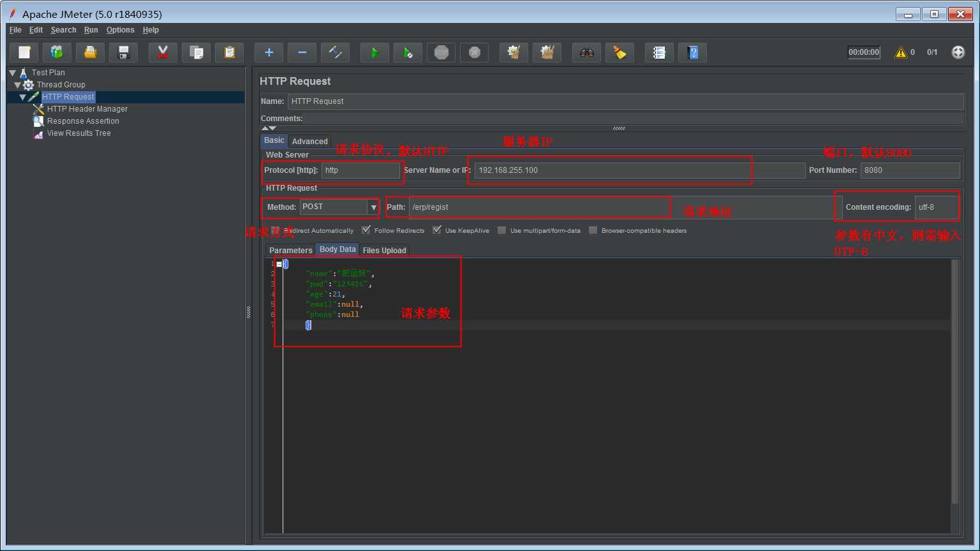Open the Run menu
The width and height of the screenshot is (980, 551).
[91, 30]
